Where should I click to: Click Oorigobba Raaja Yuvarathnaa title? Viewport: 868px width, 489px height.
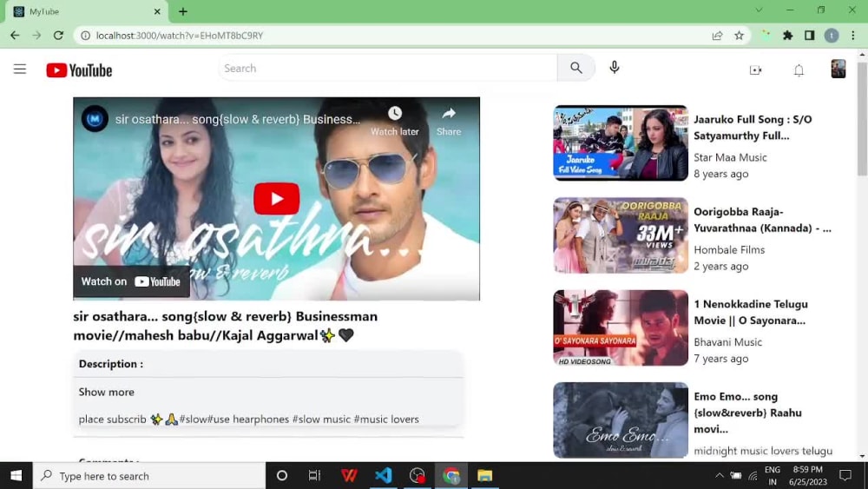click(762, 220)
